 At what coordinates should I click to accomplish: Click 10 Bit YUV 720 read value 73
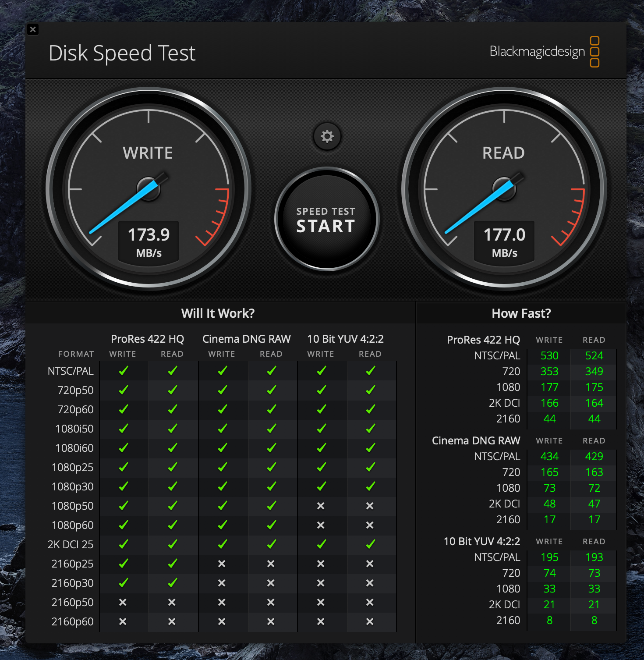[594, 573]
